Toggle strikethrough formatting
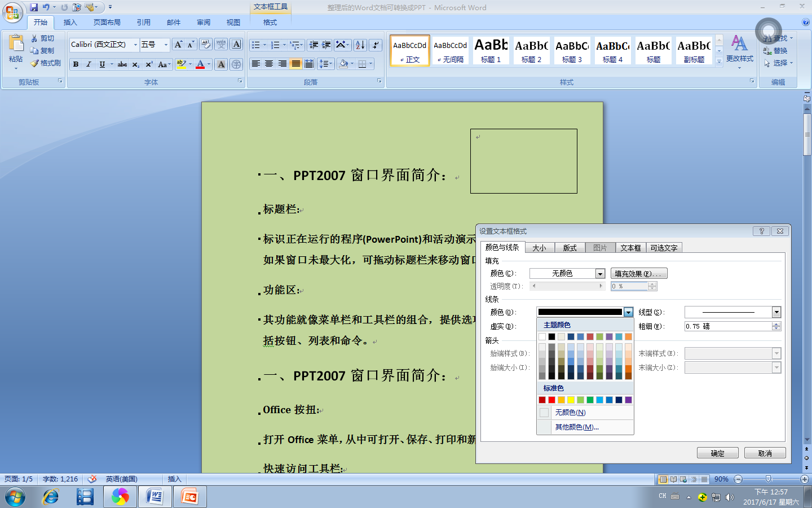 [x=122, y=64]
